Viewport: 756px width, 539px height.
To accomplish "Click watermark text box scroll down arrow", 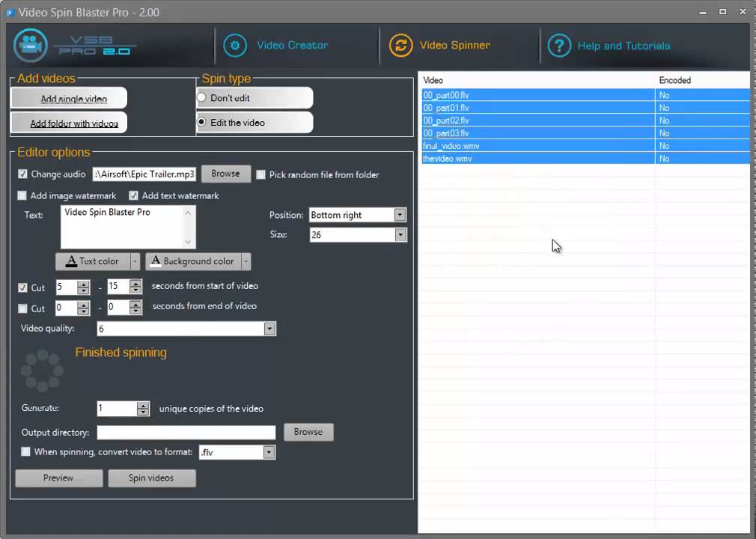I will (x=188, y=242).
